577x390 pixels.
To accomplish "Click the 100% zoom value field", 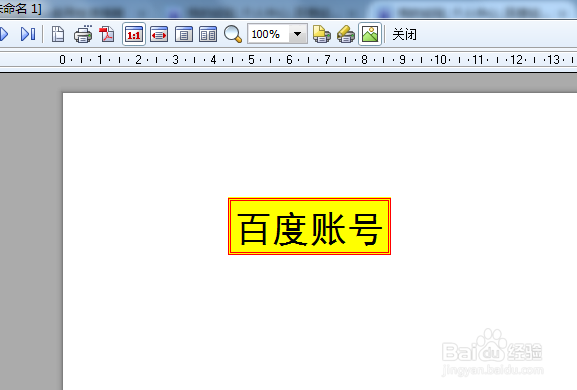I will pos(269,34).
